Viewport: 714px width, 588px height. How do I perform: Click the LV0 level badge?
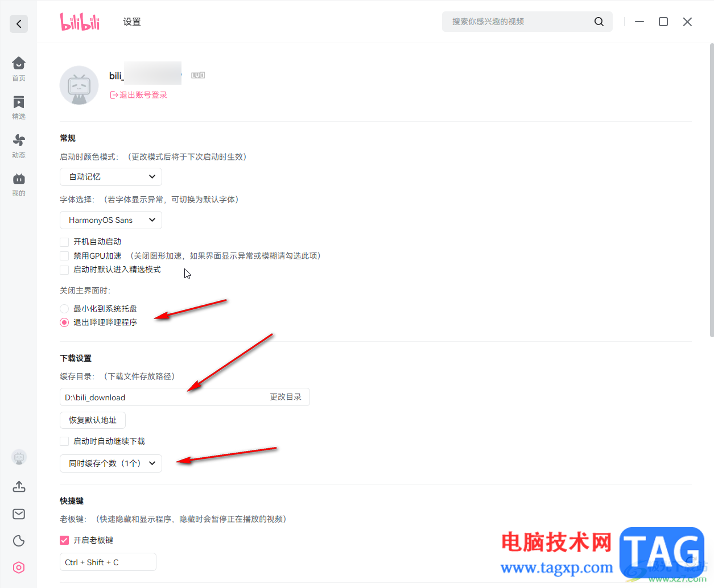pyautogui.click(x=198, y=75)
